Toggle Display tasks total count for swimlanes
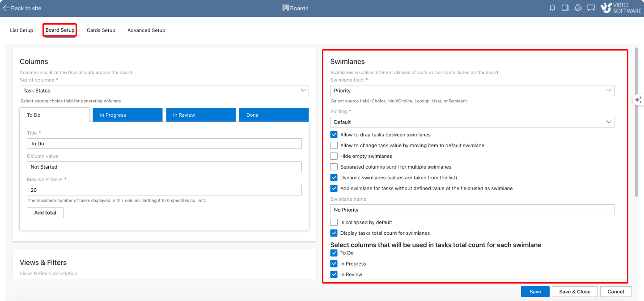The image size is (644, 301). click(x=334, y=233)
